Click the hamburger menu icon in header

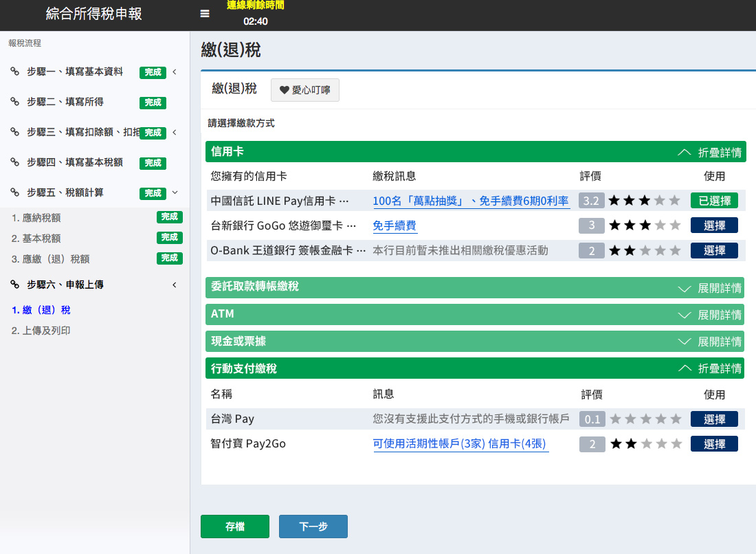click(x=205, y=14)
